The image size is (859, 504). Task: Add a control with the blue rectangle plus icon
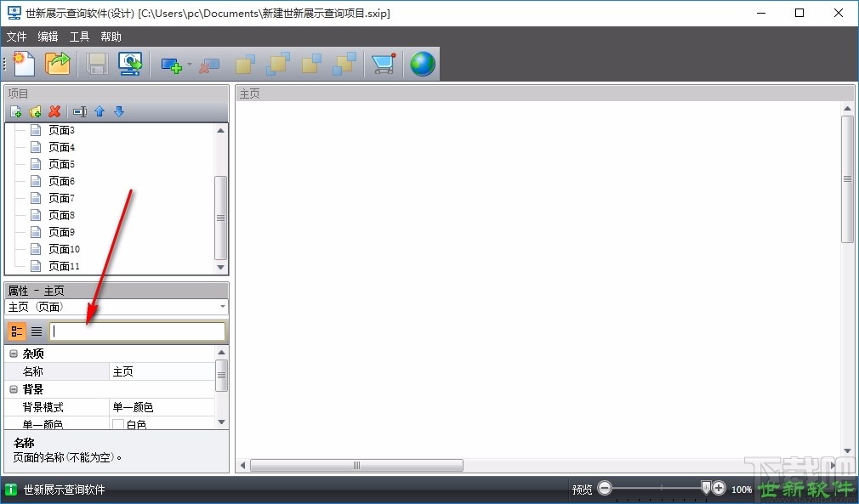pyautogui.click(x=172, y=65)
